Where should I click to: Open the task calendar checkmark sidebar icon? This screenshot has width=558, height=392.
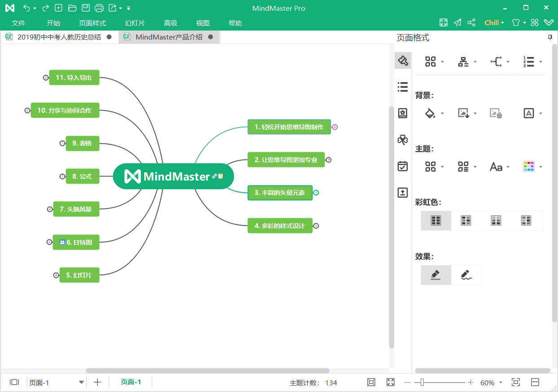[x=403, y=166]
